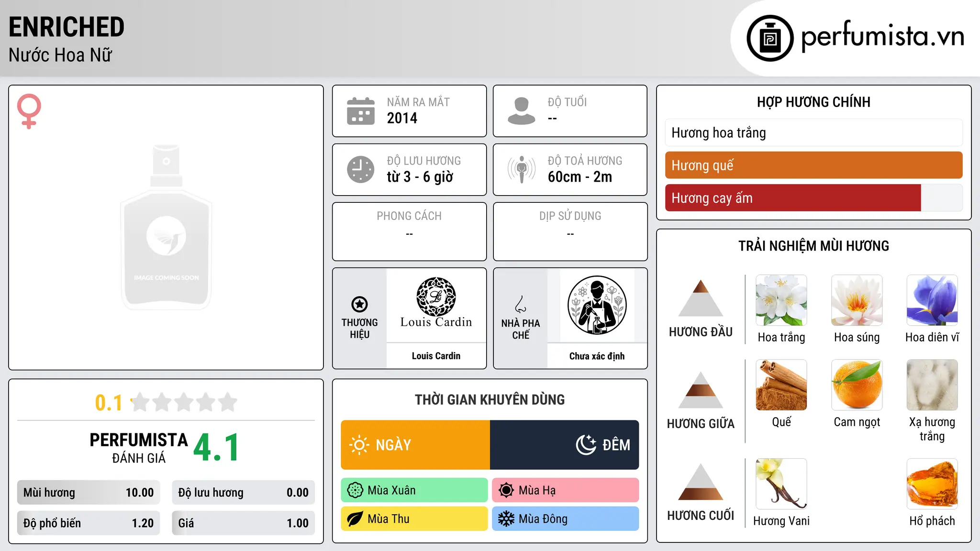
Task: Click the pink female gender symbol
Action: pos(29,111)
